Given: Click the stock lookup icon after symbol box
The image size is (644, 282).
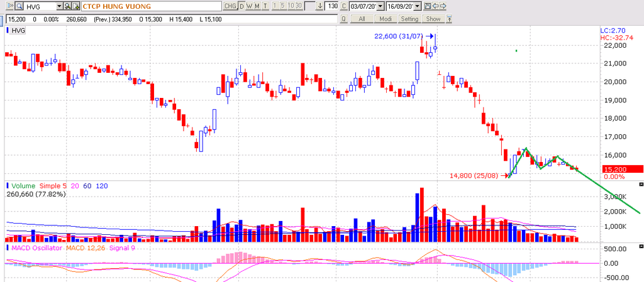Looking at the screenshot, I should point(67,6).
